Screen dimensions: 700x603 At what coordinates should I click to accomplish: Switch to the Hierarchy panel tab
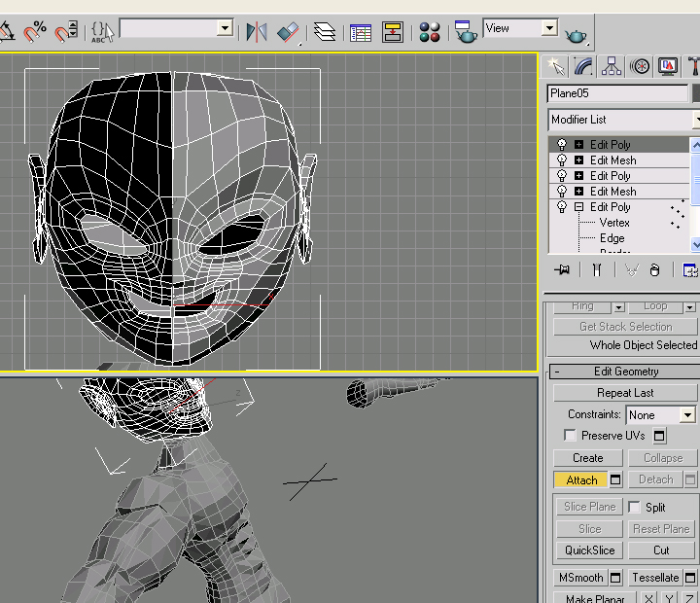coord(612,66)
